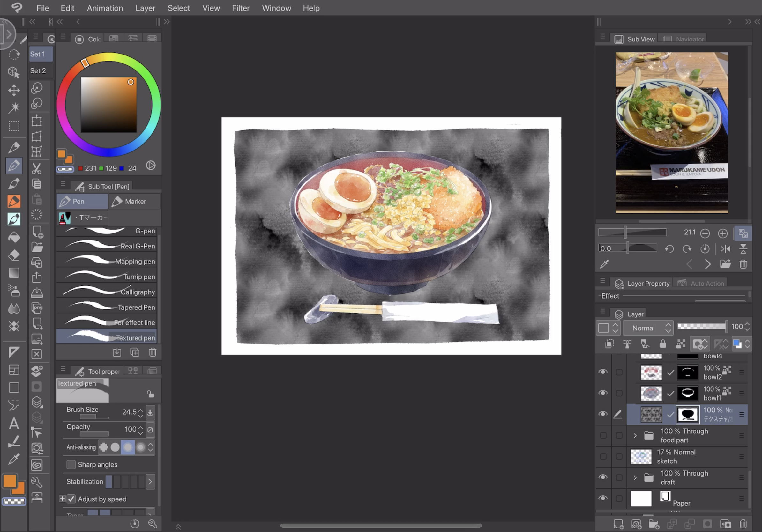Open the Animation menu
Image resolution: width=762 pixels, height=532 pixels.
coord(105,8)
